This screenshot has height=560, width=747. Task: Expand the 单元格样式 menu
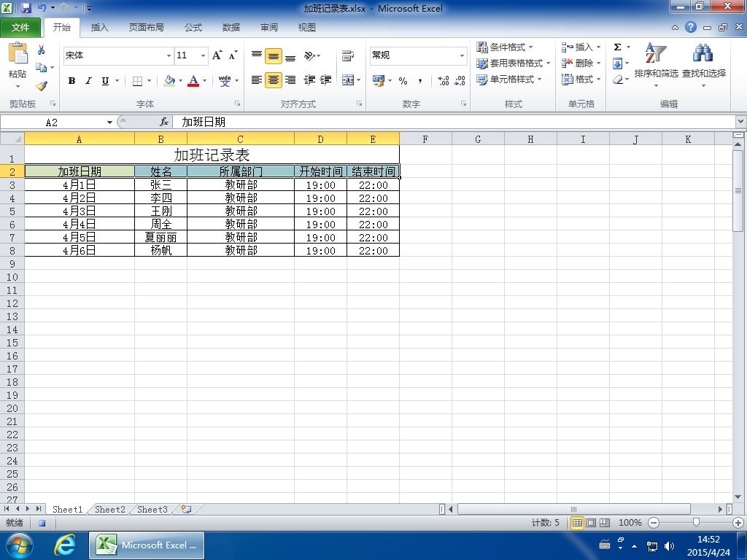509,79
